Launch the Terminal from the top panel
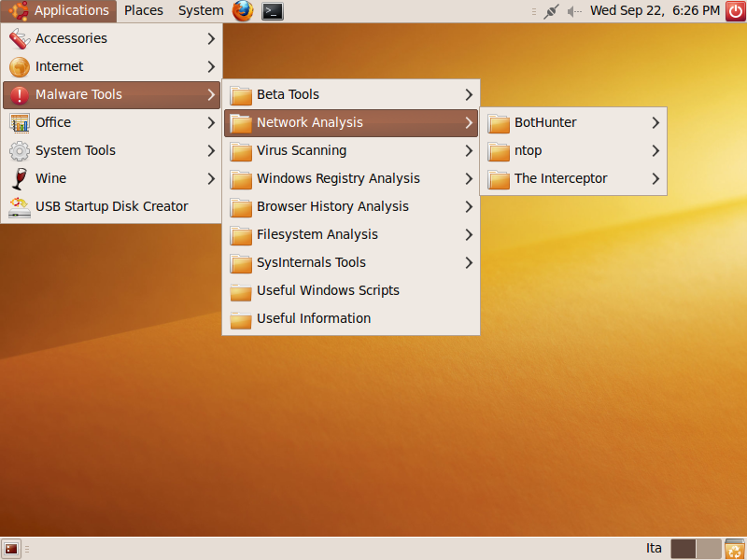Viewport: 747px width, 560px height. (273, 11)
